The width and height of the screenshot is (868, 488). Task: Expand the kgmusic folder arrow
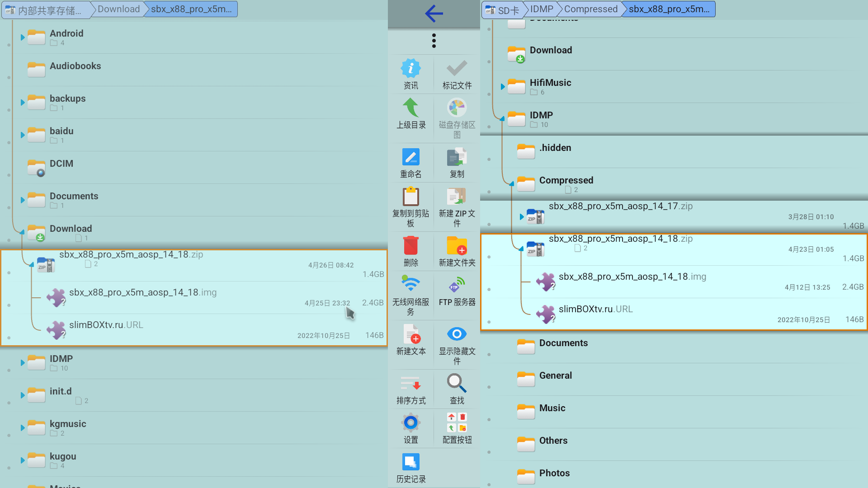pyautogui.click(x=23, y=428)
